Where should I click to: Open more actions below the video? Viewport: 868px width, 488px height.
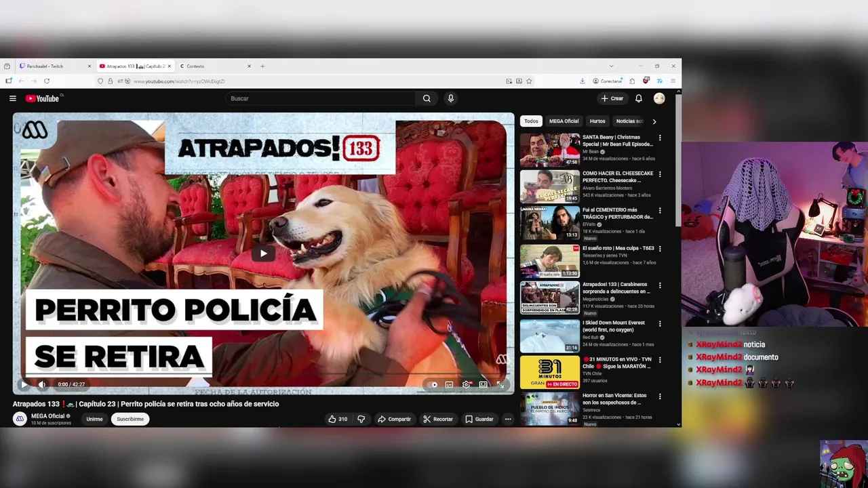tap(507, 419)
